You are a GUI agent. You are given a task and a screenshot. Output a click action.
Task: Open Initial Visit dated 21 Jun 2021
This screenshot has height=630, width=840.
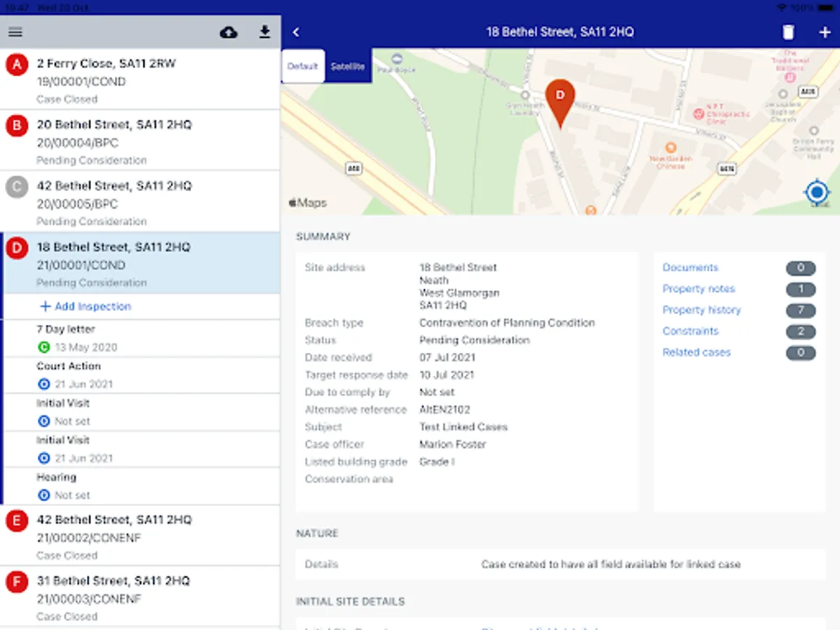coord(142,449)
